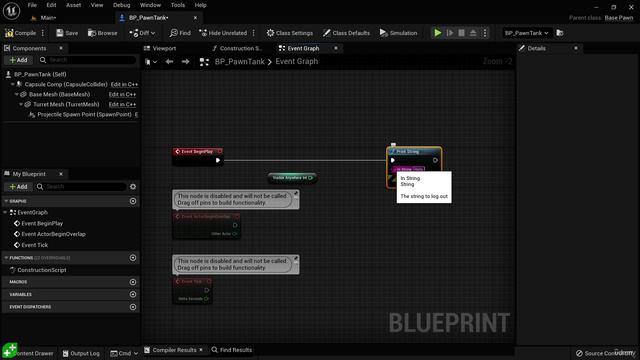Start Simulation mode
Screen dimensions: 640x360
[398, 33]
